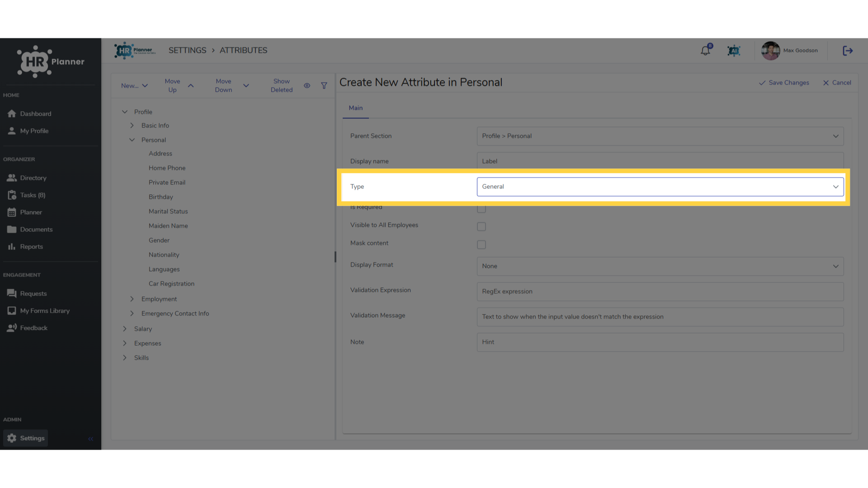Open Feedback in sidebar

coord(28,328)
